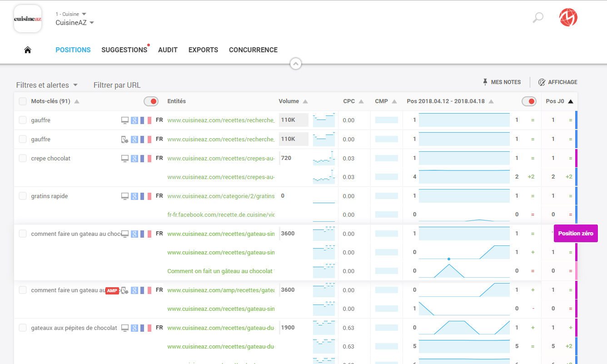Click the CuisineAZ site logo
The width and height of the screenshot is (607, 364).
(28, 19)
